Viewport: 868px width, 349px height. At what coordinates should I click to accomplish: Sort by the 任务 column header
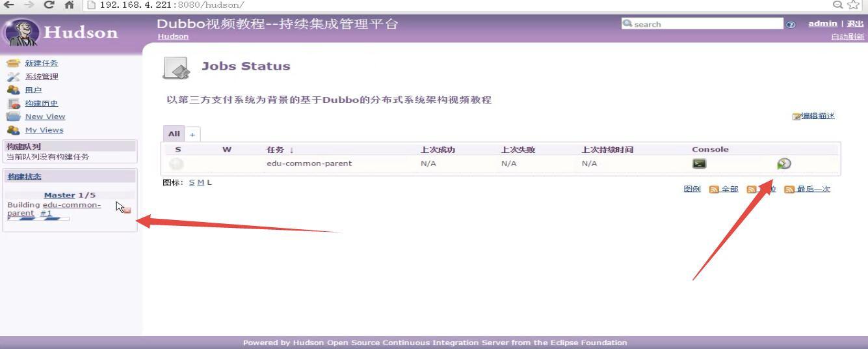coord(280,150)
